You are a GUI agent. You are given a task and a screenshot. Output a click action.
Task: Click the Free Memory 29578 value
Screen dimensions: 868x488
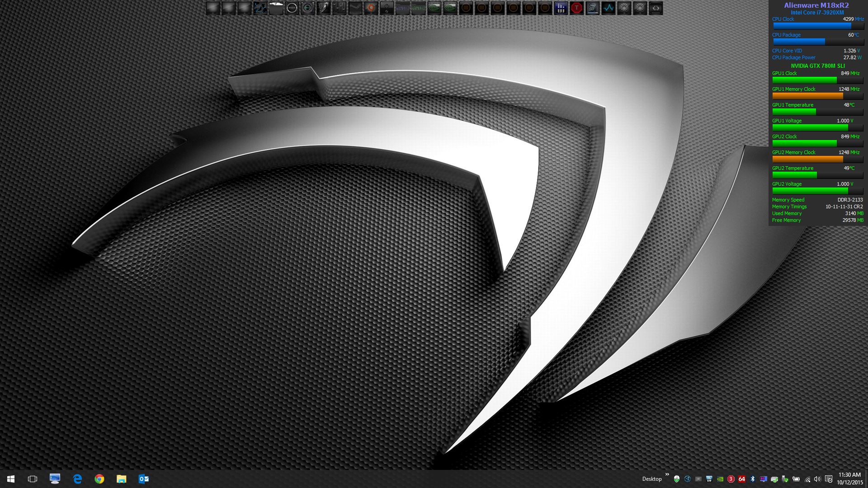(849, 220)
